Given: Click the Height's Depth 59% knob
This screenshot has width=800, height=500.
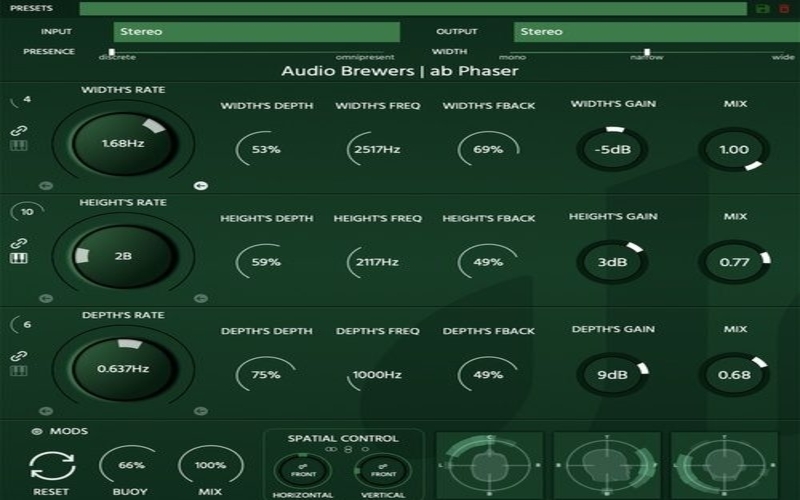Looking at the screenshot, I should [x=266, y=262].
